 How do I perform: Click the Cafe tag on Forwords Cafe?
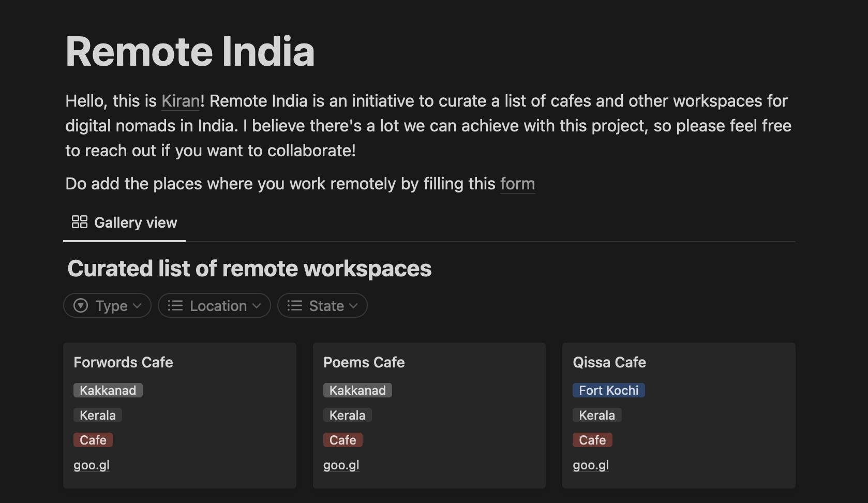93,440
